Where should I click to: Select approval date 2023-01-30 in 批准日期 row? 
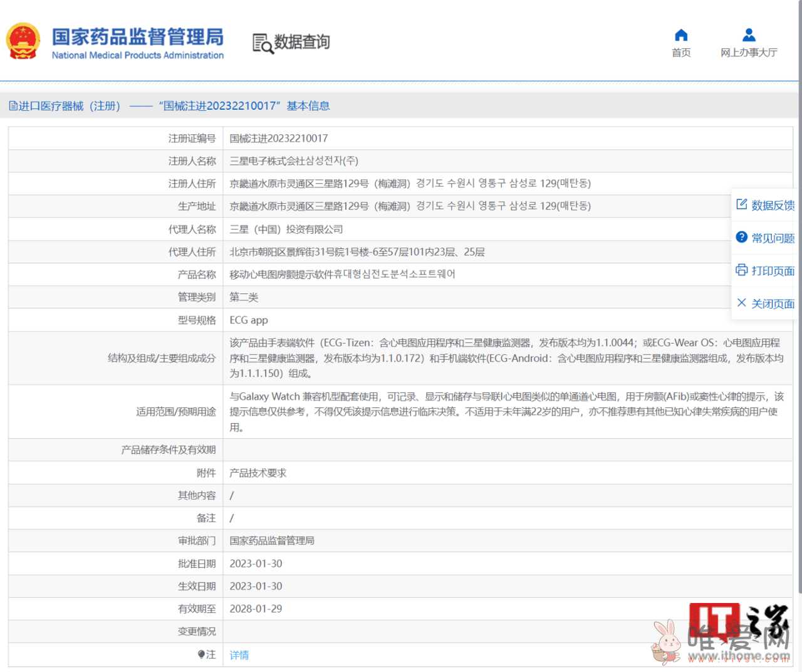tap(256, 564)
